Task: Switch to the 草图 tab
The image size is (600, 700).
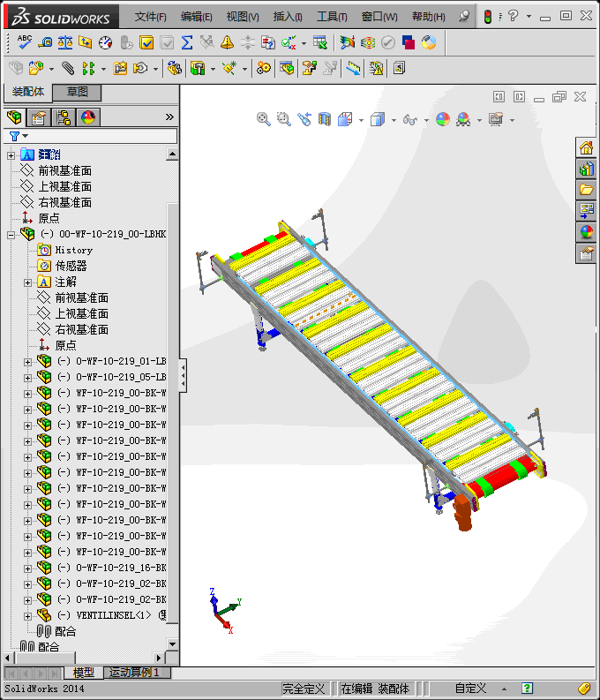Action: coord(77,92)
